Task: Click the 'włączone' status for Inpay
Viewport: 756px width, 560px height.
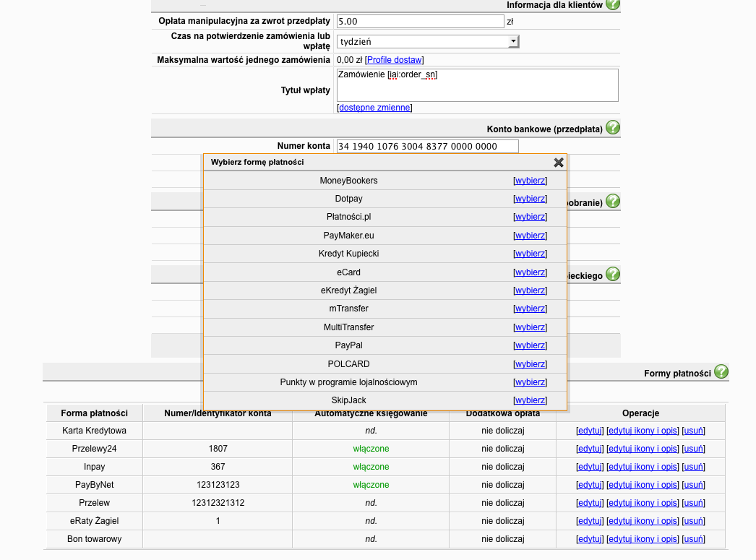Action: (371, 467)
